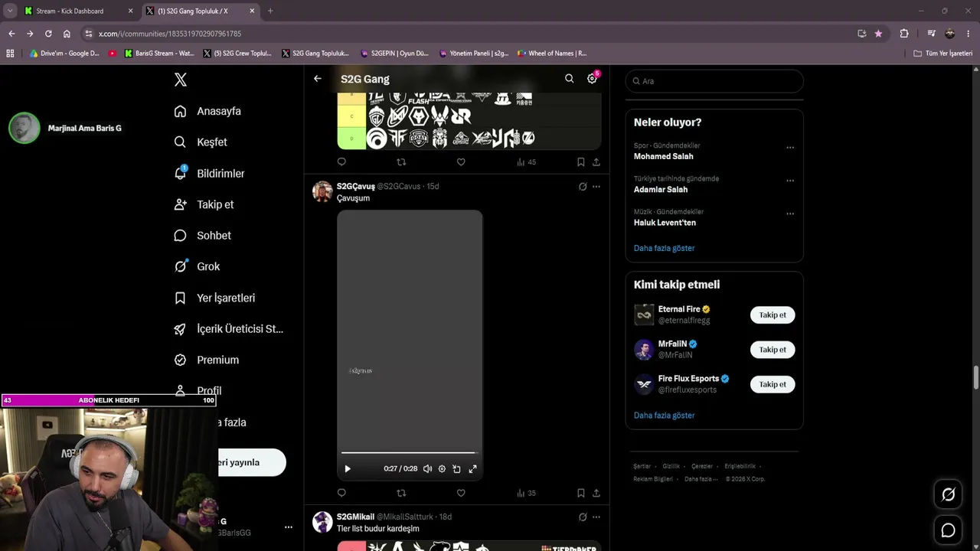Viewport: 980px width, 551px height.
Task: Go to Anasayfa in the sidebar
Action: pos(207,111)
